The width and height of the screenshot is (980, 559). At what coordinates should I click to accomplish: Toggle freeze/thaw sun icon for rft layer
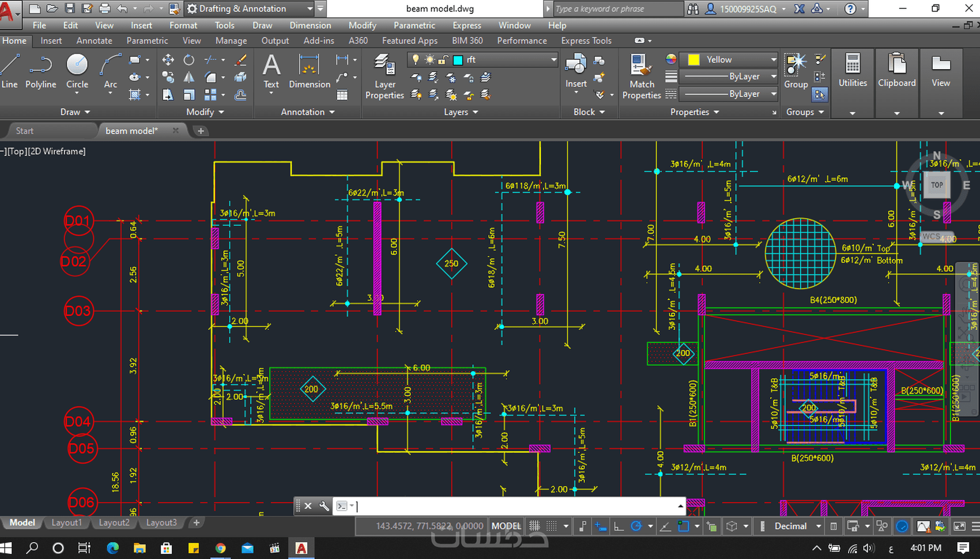[x=430, y=59]
